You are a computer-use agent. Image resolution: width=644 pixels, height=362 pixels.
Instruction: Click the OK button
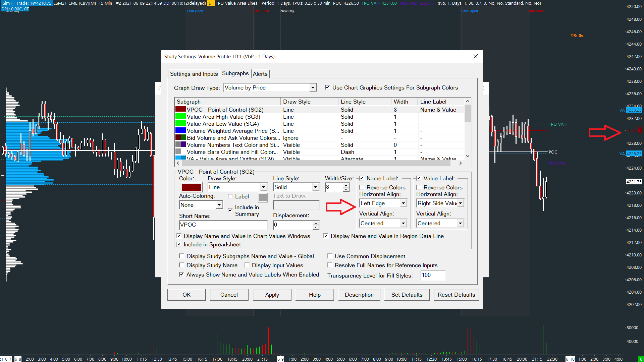click(186, 295)
